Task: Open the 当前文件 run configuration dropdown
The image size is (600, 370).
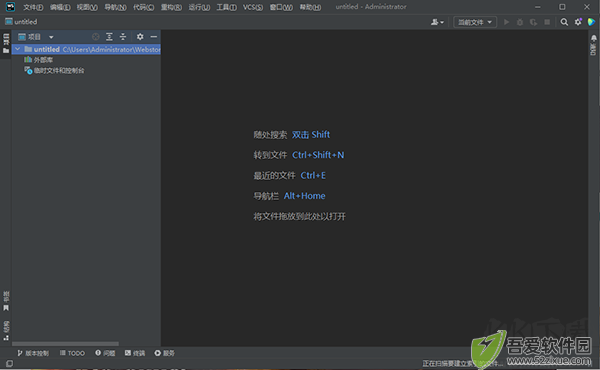Action: (x=475, y=22)
